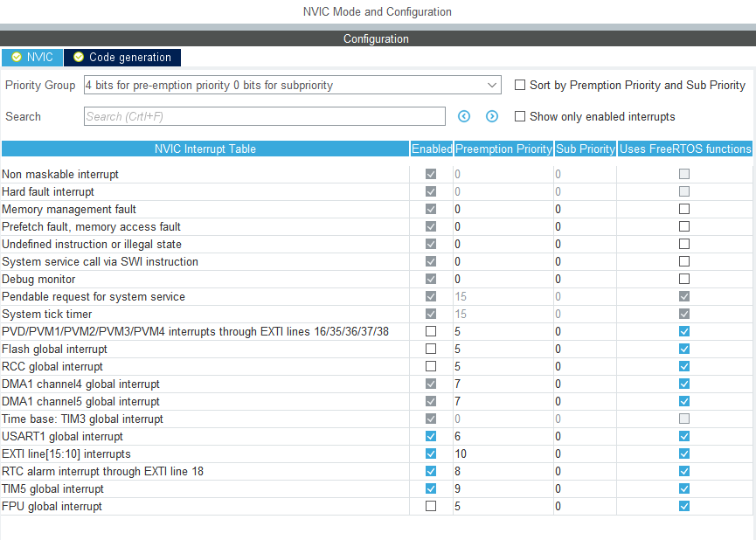This screenshot has width=756, height=540.
Task: Disable EXTI line[15:10] interrupts enabled checkbox
Action: 431,453
